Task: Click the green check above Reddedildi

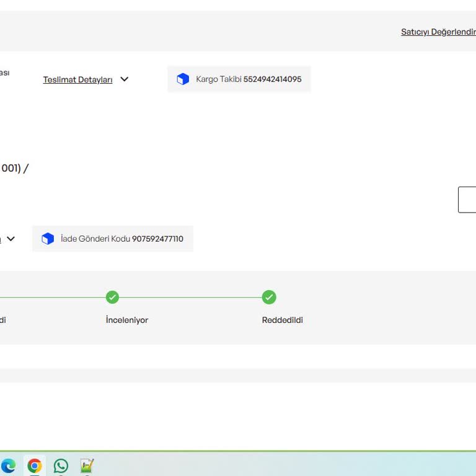Action: coord(269,297)
